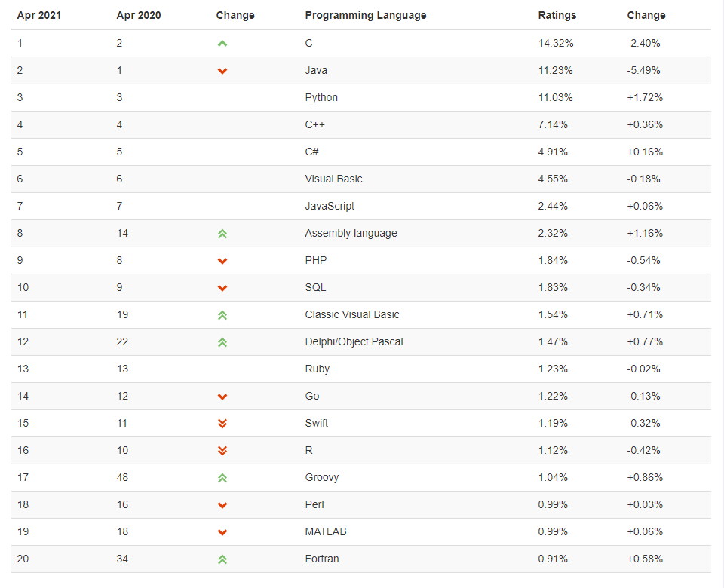Click the double up arrow beside Groovy
This screenshot has width=724, height=588.
(x=222, y=478)
